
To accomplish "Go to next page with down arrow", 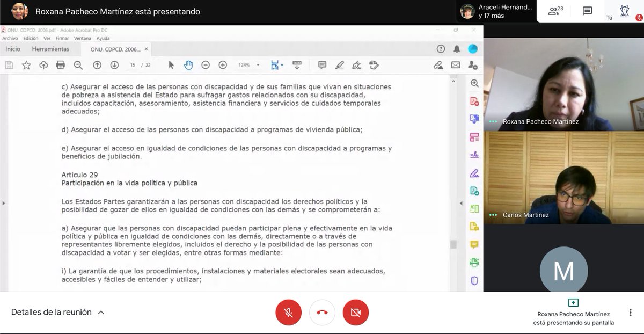I will (114, 65).
